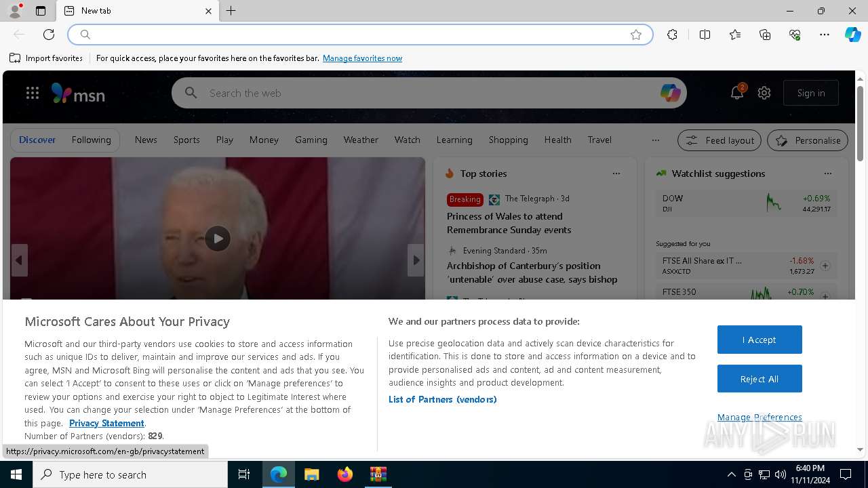868x488 pixels.
Task: Open MSN notifications bell
Action: click(x=736, y=93)
